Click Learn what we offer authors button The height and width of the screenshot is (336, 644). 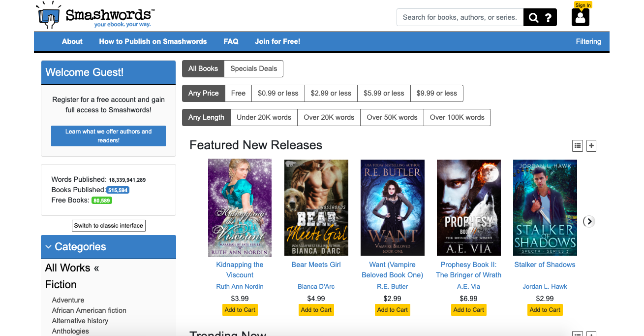pyautogui.click(x=108, y=136)
